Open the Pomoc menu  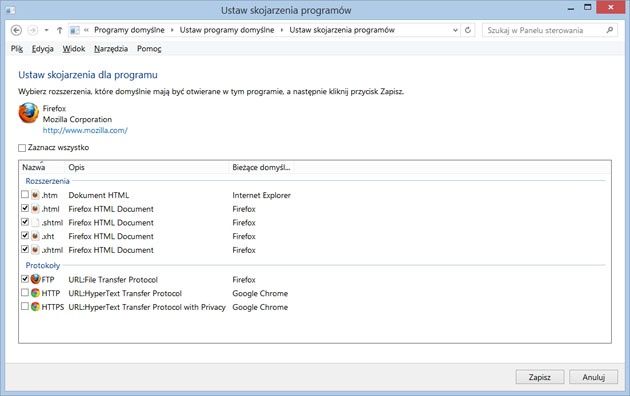click(x=149, y=49)
